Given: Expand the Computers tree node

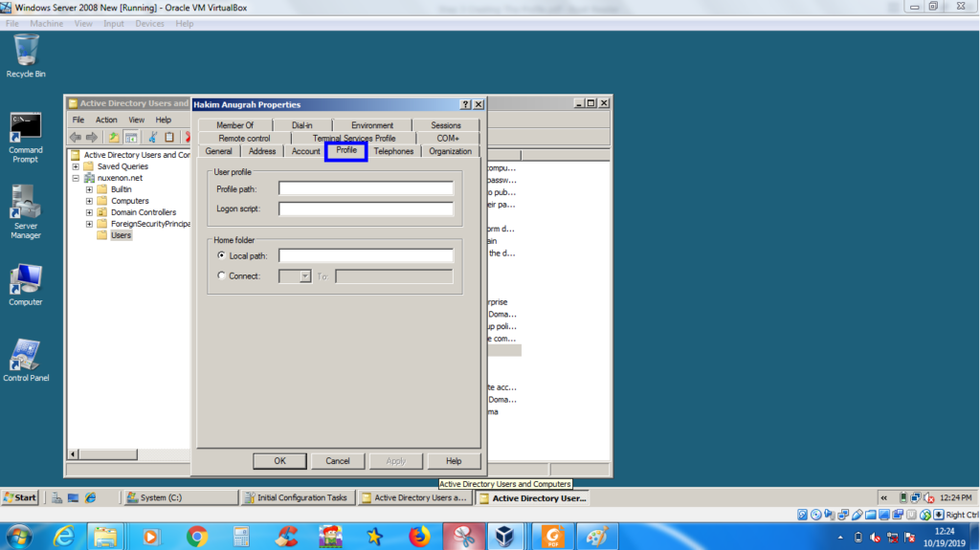Looking at the screenshot, I should (89, 201).
